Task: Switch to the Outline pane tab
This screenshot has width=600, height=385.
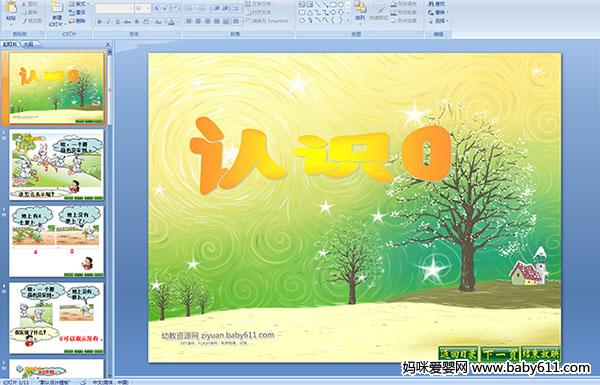Action: pos(29,44)
